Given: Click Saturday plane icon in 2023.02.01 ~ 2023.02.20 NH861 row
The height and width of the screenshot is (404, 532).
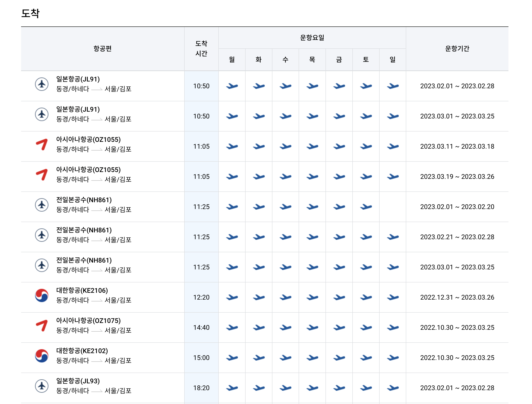Looking at the screenshot, I should (366, 207).
